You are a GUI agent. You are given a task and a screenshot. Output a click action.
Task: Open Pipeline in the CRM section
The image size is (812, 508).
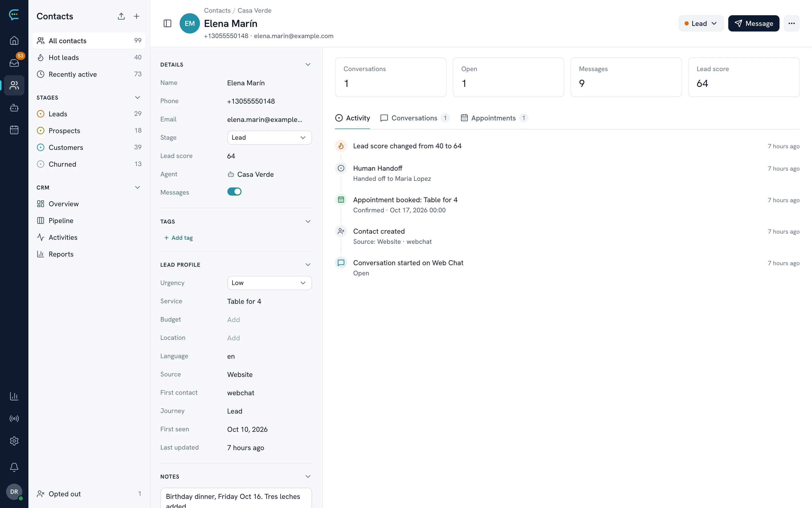(x=89, y=220)
